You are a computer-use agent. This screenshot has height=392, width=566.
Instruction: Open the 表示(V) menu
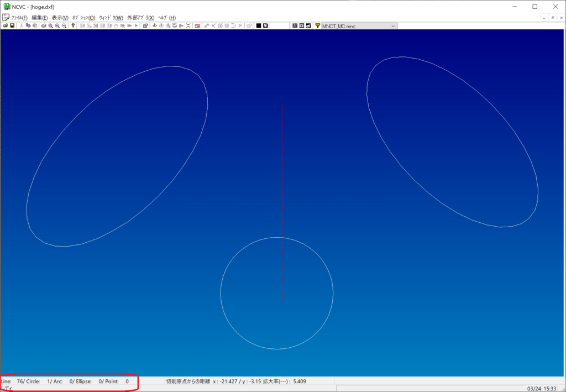pos(60,18)
